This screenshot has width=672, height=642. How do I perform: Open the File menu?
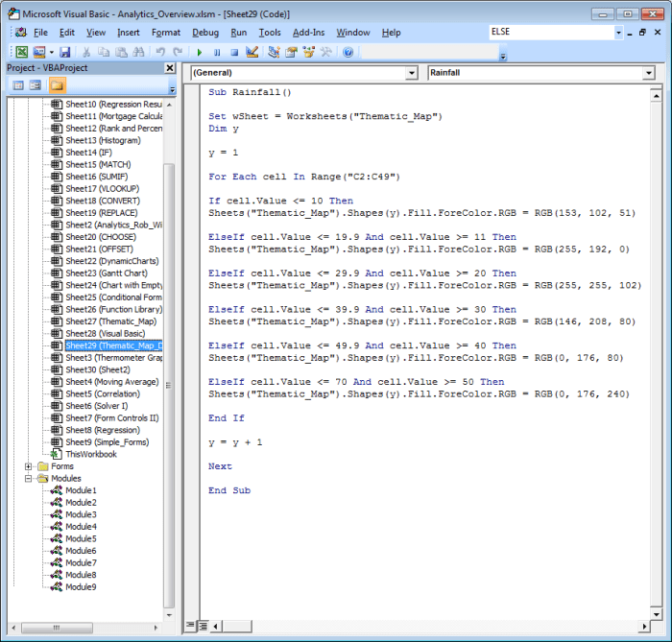click(40, 33)
